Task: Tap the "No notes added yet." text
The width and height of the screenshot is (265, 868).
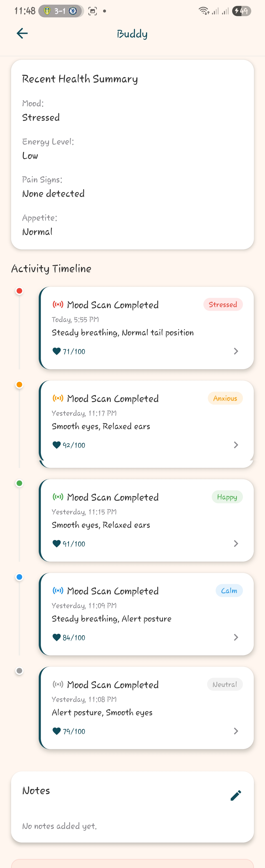Action: point(59,826)
